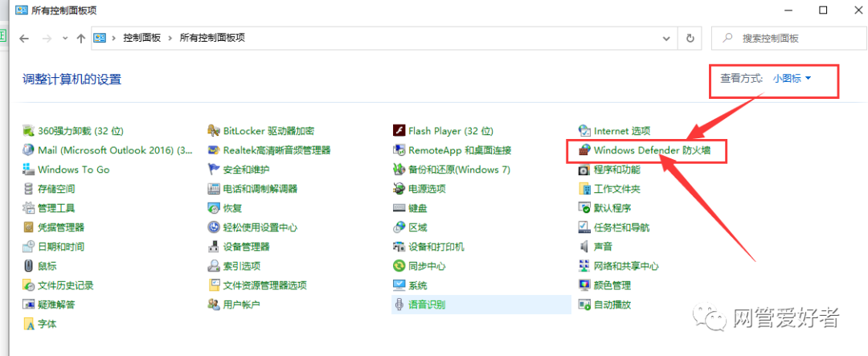This screenshot has width=868, height=356.
Task: Open the 文件资源管理器选项 link
Action: click(x=265, y=286)
